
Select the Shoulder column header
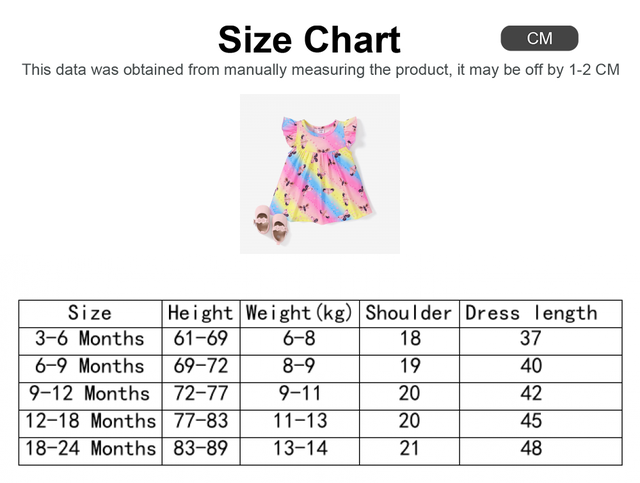coord(409,313)
